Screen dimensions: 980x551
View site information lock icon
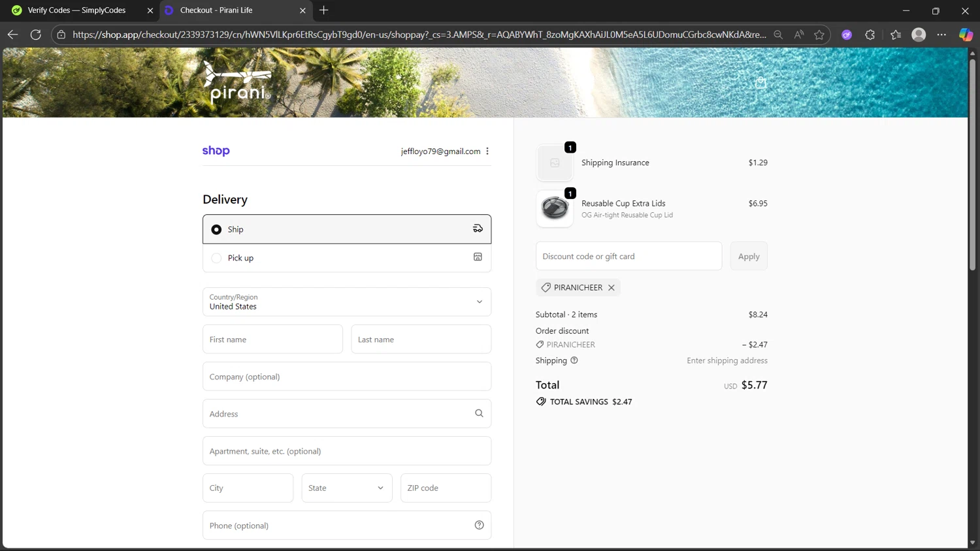pyautogui.click(x=61, y=35)
